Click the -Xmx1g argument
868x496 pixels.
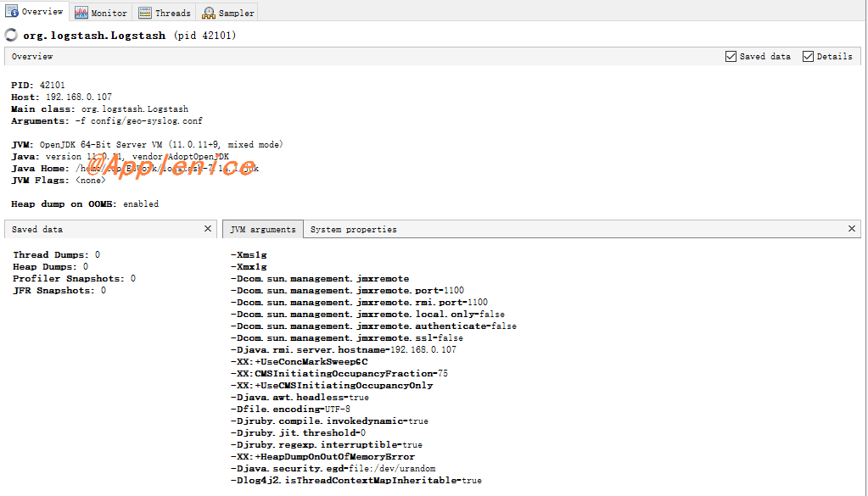[x=249, y=266]
